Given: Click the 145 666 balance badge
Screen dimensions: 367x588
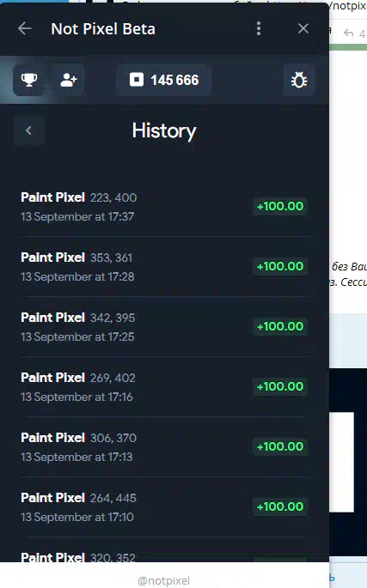Looking at the screenshot, I should tap(164, 80).
